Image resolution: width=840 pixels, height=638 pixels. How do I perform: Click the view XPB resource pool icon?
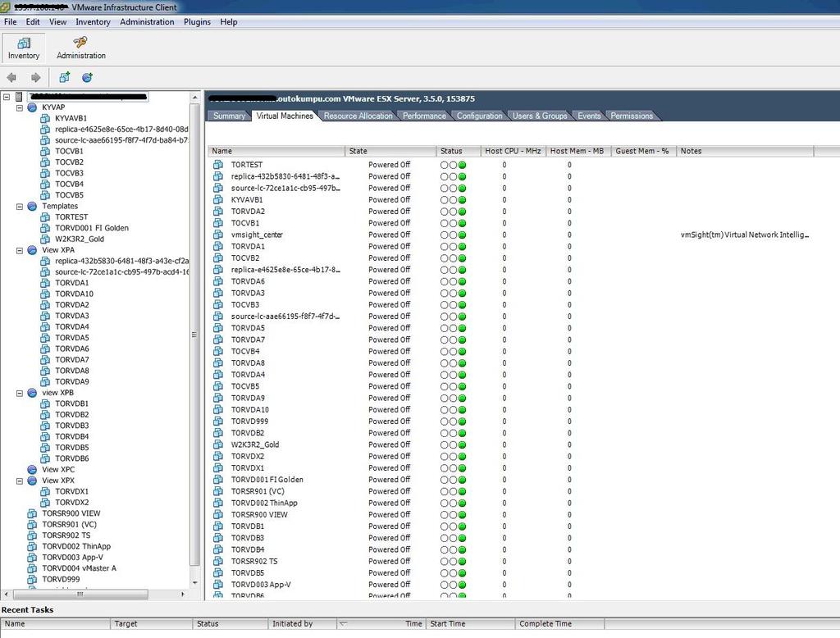click(32, 393)
